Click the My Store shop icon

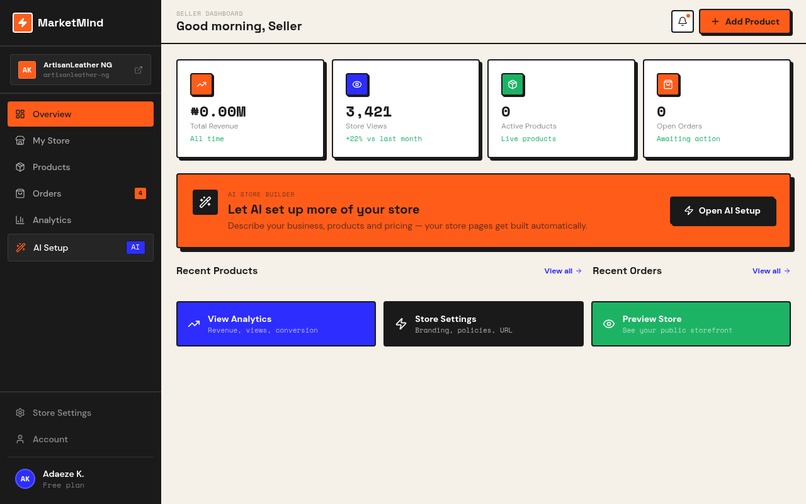point(20,140)
